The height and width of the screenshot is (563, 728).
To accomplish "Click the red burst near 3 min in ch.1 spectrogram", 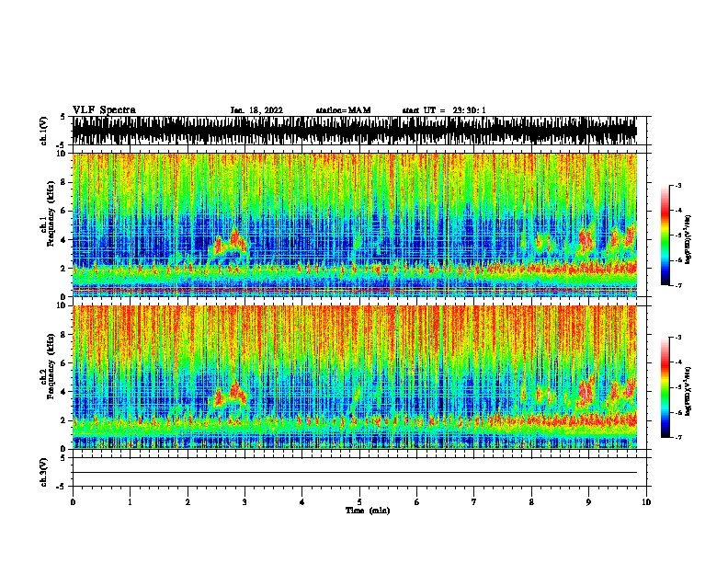I will pyautogui.click(x=231, y=243).
